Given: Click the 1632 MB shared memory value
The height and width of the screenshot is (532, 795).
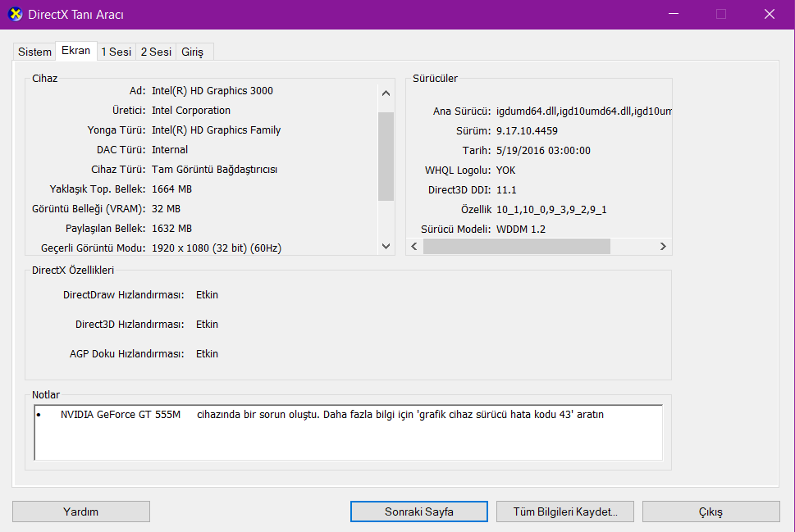Looking at the screenshot, I should tap(171, 229).
